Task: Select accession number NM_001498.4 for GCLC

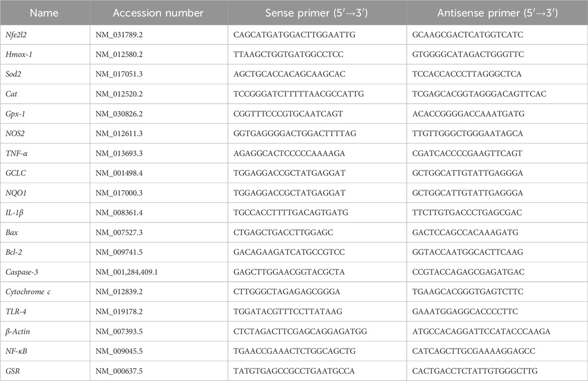Action: pos(120,173)
